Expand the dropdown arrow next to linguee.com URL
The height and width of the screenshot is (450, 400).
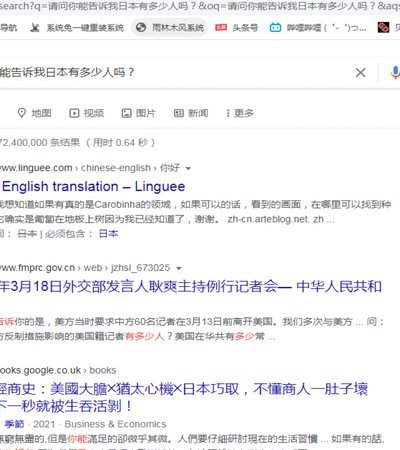pyautogui.click(x=188, y=168)
